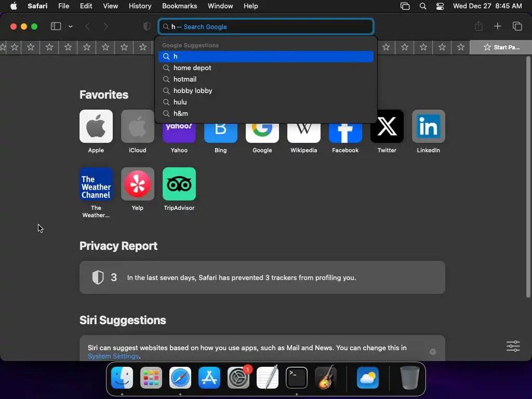Open start page customization sliders button
This screenshot has height=399, width=532.
click(513, 346)
